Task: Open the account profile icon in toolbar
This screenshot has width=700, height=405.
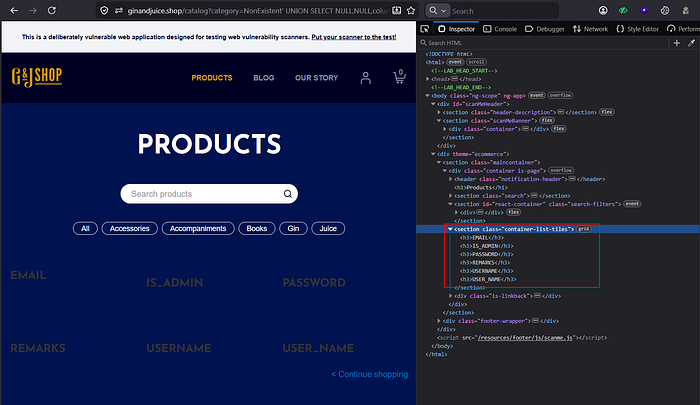Action: [603, 10]
